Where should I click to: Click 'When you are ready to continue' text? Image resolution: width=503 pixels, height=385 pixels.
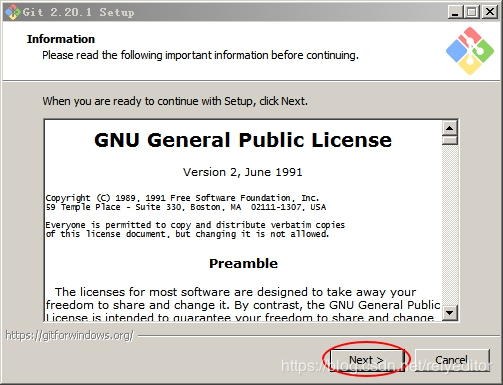[175, 101]
